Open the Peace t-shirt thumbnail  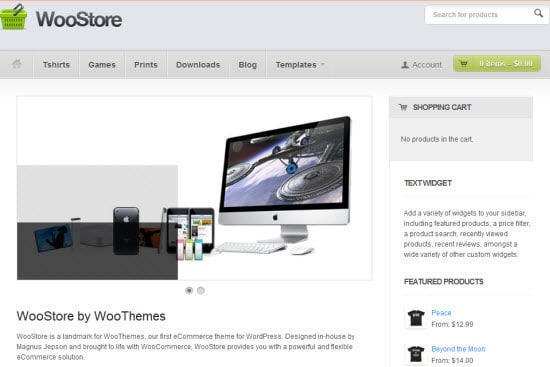point(416,318)
